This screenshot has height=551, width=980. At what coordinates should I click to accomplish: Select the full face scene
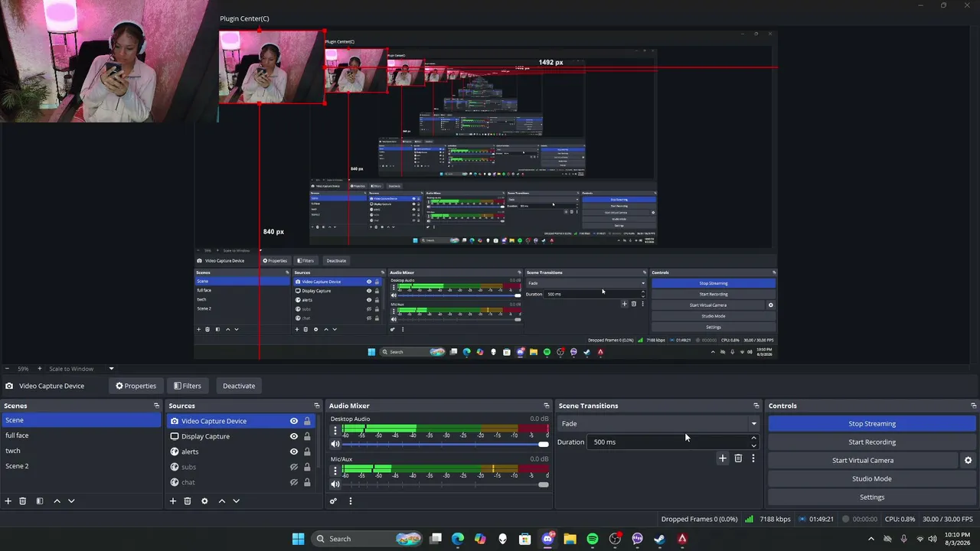pyautogui.click(x=80, y=435)
